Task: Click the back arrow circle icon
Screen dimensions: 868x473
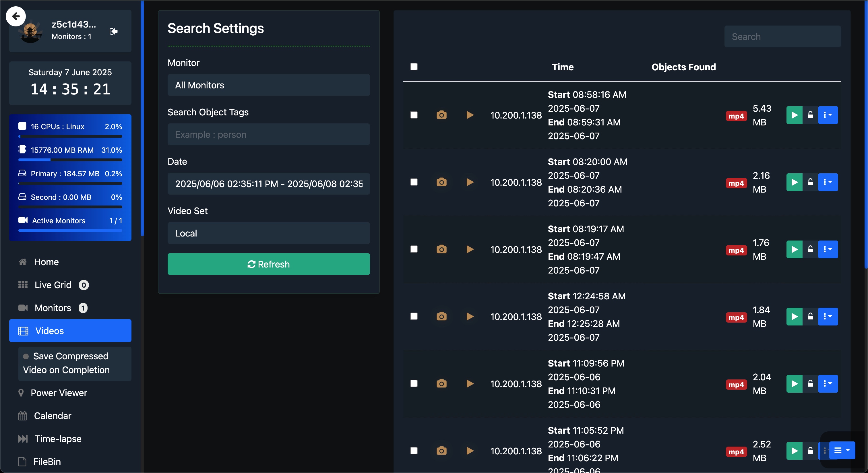Action: click(15, 16)
